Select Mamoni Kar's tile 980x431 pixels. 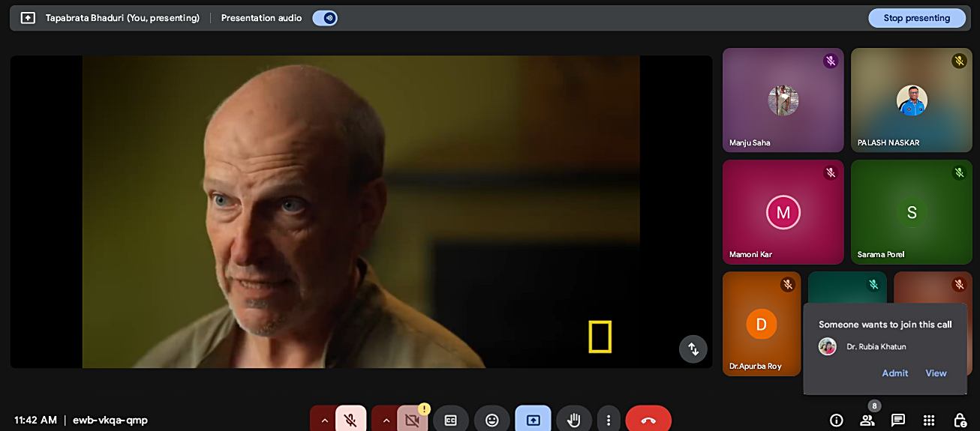tap(783, 212)
